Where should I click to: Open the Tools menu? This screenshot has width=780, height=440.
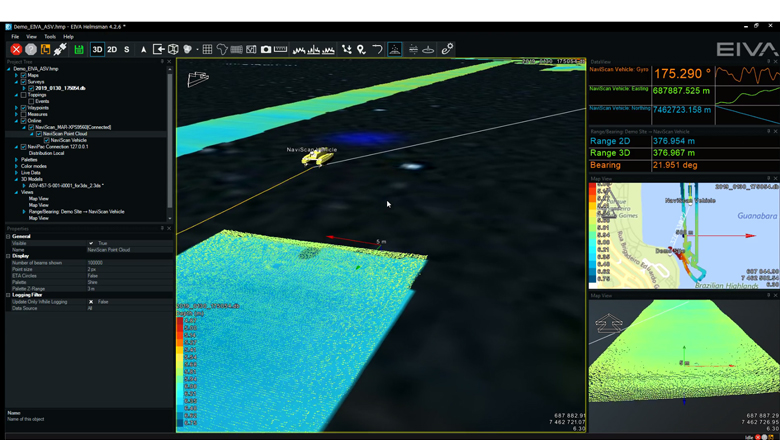[x=50, y=36]
